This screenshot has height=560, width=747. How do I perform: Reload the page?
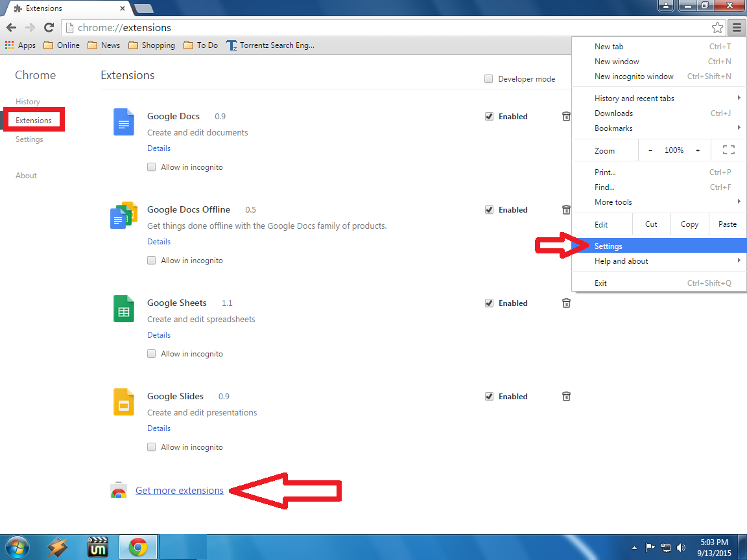coord(49,28)
